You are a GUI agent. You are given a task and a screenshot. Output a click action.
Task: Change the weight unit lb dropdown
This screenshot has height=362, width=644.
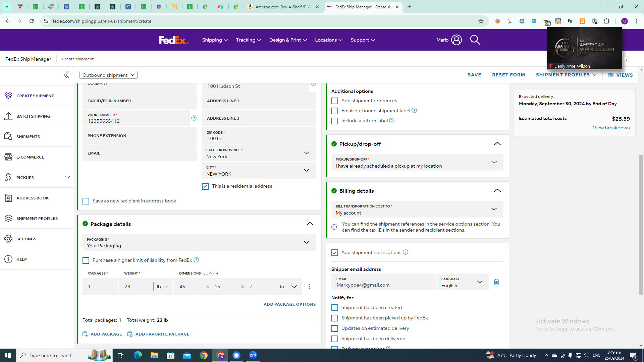click(x=163, y=287)
